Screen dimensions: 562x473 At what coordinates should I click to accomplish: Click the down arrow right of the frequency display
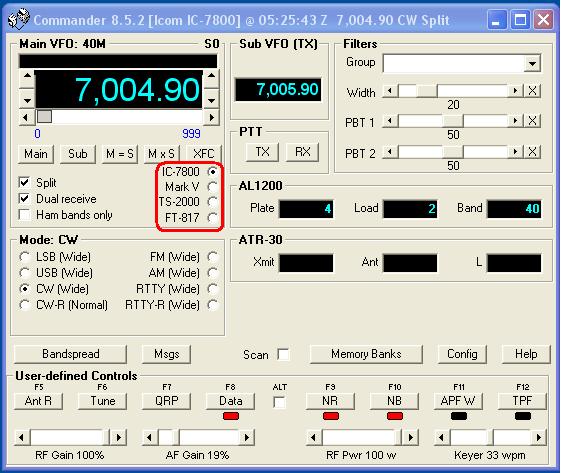211,99
